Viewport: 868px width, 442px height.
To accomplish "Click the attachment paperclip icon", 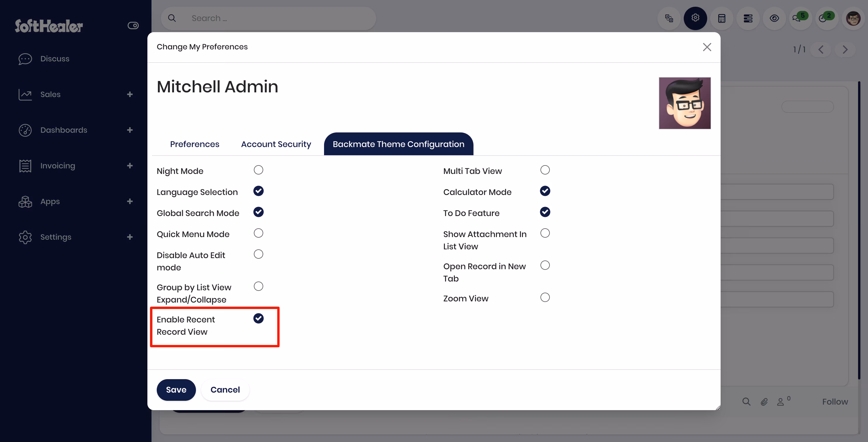I will 764,402.
